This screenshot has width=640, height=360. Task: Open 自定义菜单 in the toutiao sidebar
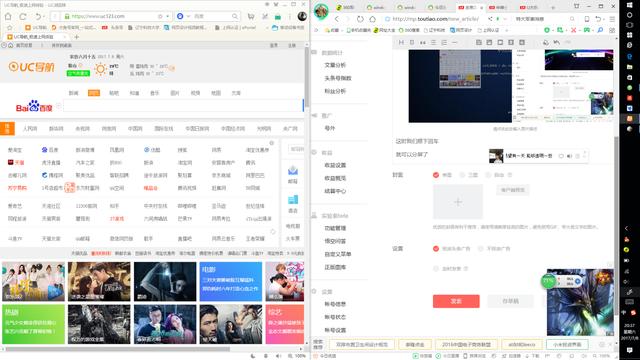[x=338, y=254]
